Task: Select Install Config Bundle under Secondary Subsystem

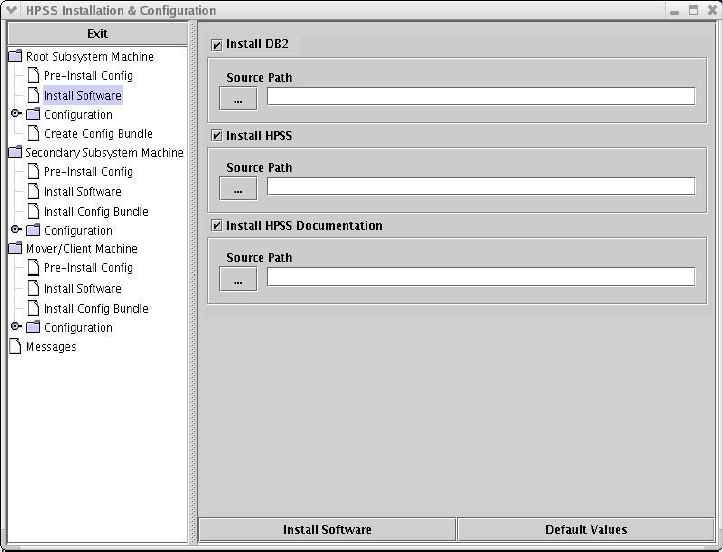Action: 96,212
